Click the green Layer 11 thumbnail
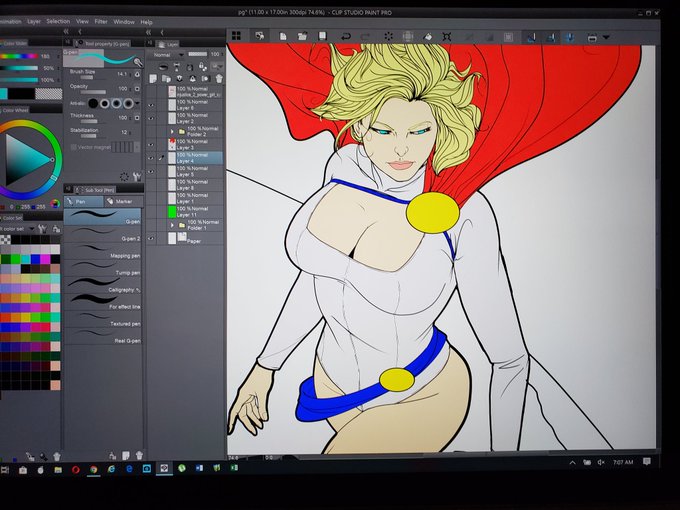Screen dimensions: 680x510 [172, 212]
